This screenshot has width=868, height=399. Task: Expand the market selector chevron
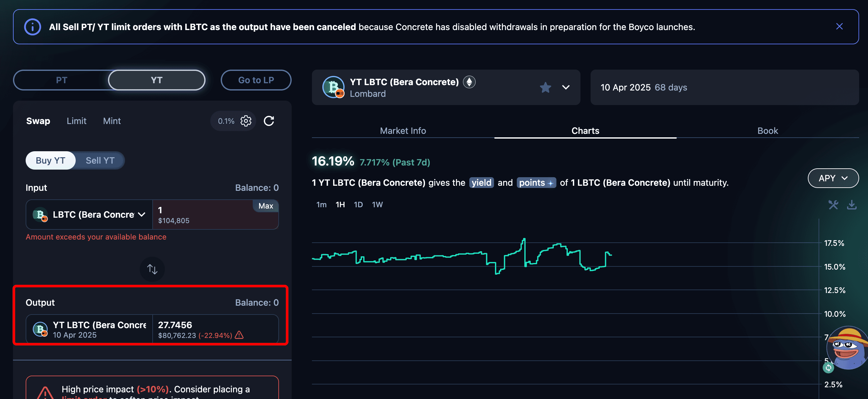click(x=566, y=87)
